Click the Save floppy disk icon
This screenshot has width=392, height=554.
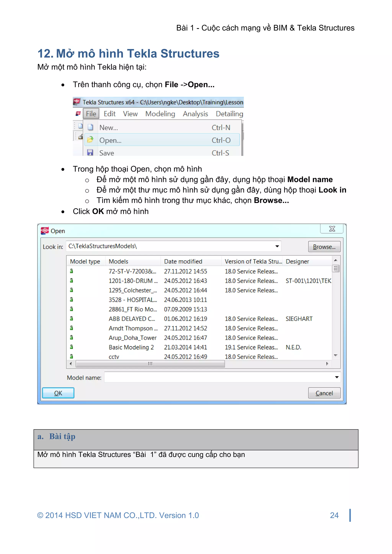[90, 152]
